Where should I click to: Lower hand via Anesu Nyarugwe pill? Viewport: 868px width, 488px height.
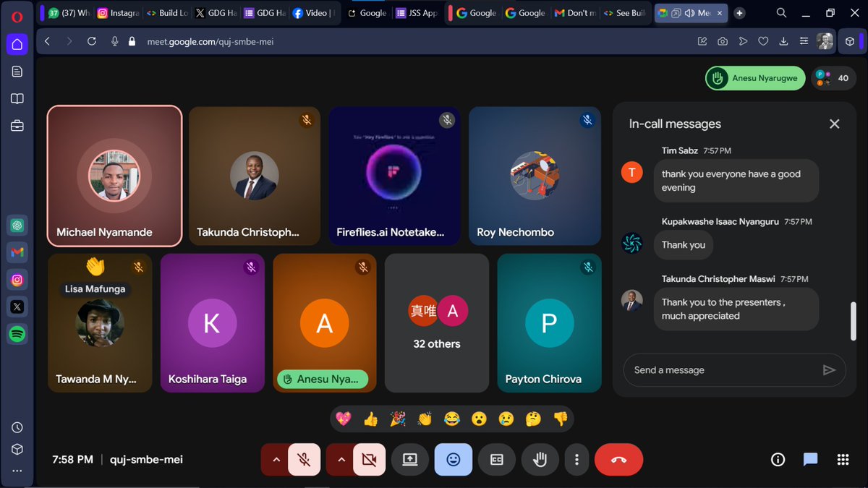tap(755, 78)
